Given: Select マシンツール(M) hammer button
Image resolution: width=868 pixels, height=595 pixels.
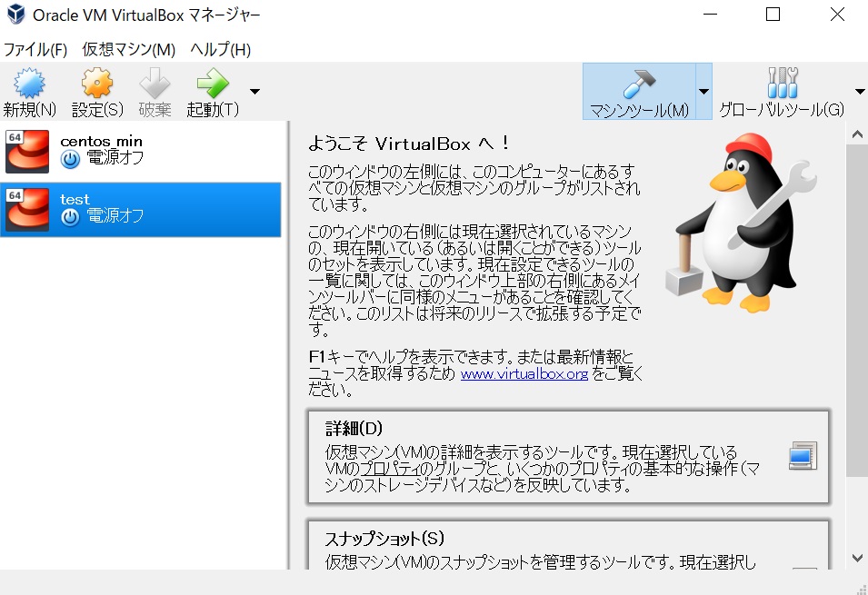Looking at the screenshot, I should (x=639, y=92).
